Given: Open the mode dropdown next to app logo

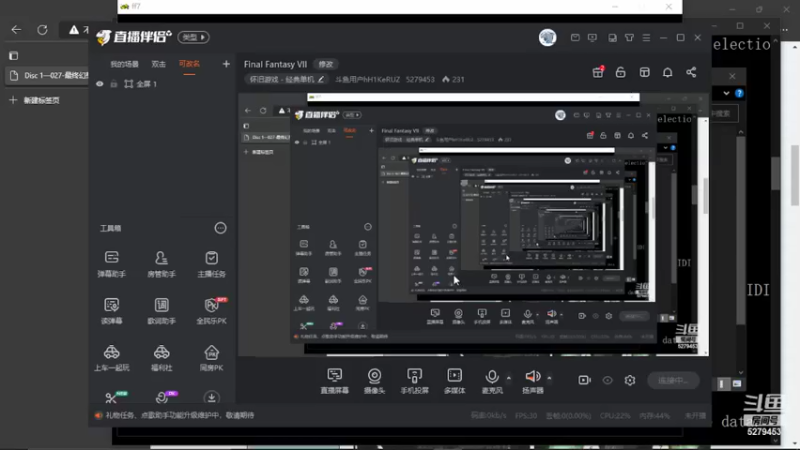Looking at the screenshot, I should click(193, 37).
